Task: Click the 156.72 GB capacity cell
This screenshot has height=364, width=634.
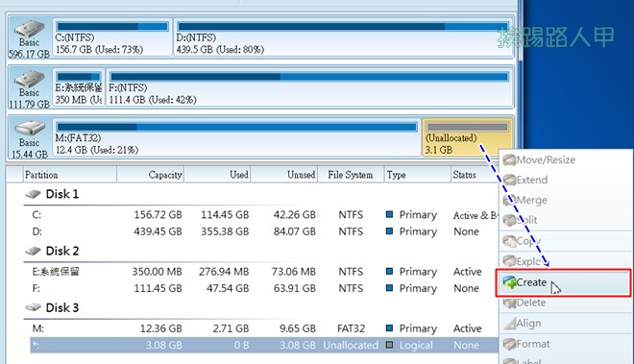Action: click(x=158, y=215)
